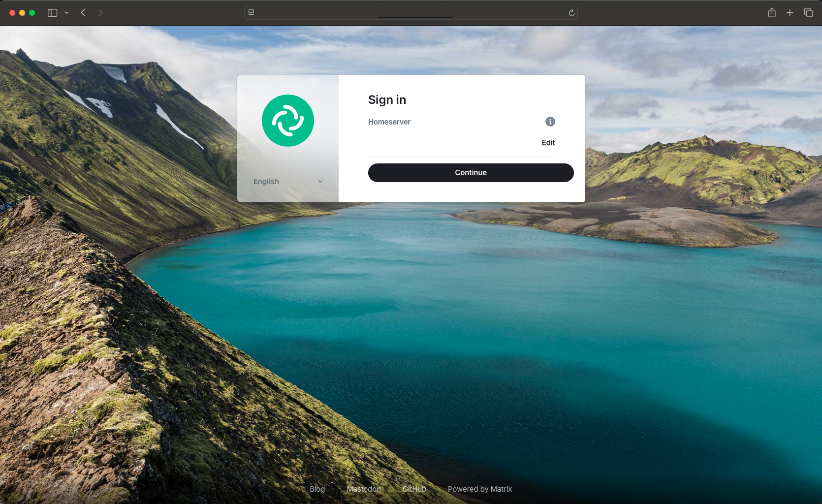Click the Continue button
The height and width of the screenshot is (504, 822).
point(471,173)
